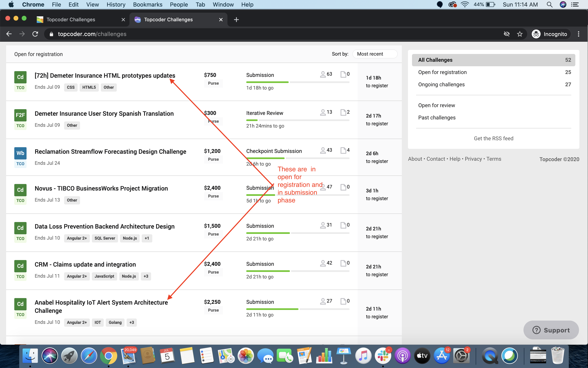Image resolution: width=588 pixels, height=368 pixels.
Task: Click the browser back arrow
Action: click(x=9, y=34)
